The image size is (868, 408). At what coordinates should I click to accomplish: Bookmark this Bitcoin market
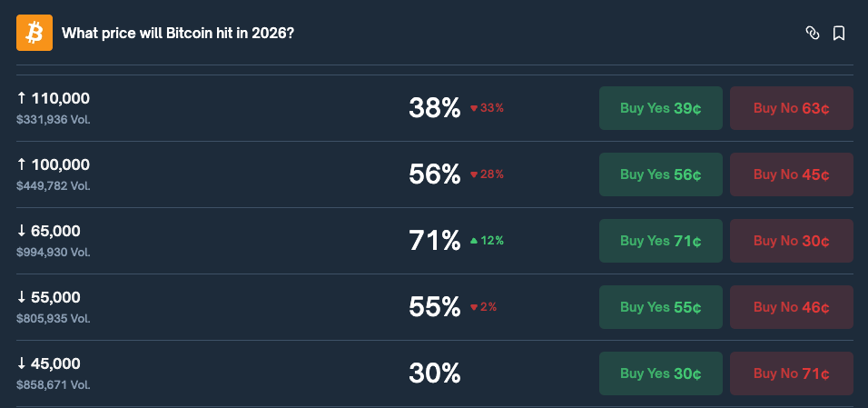tap(839, 34)
